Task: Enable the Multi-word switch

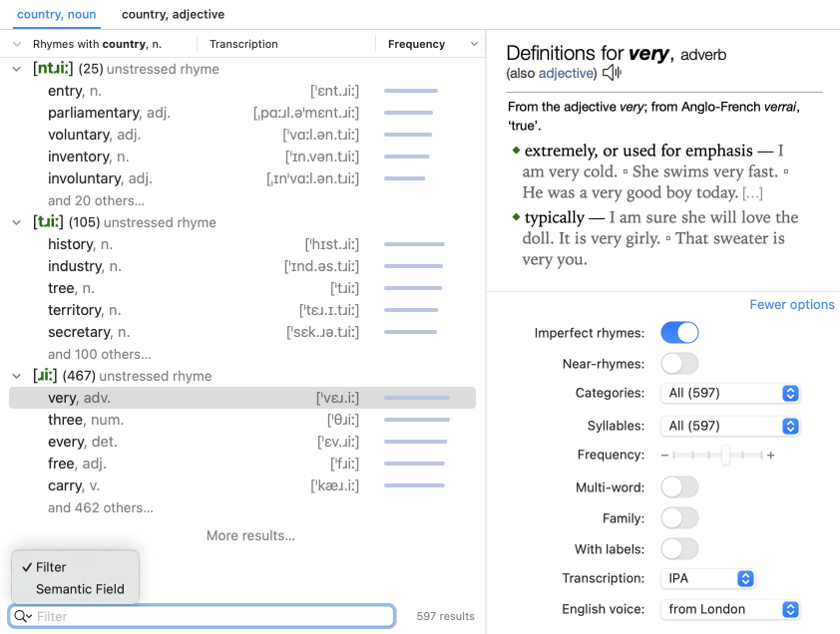Action: [x=679, y=487]
